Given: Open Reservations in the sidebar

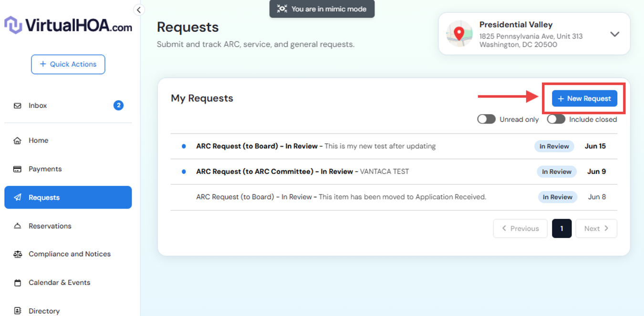Looking at the screenshot, I should tap(68, 226).
